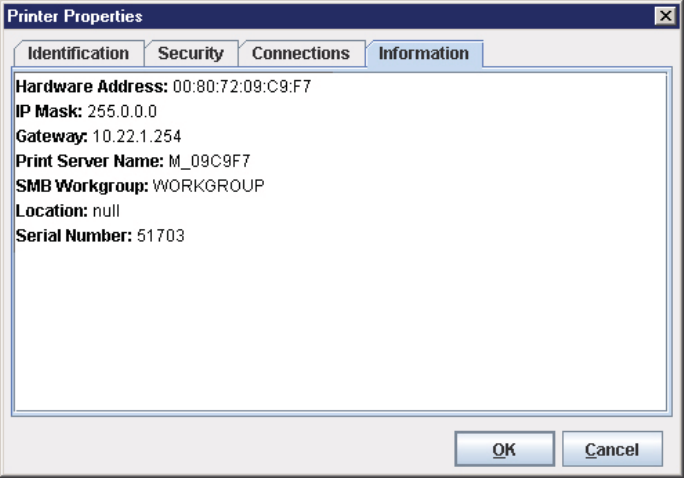Click the Print Server Name label
Viewport: 684px width, 478px height.
(87, 160)
